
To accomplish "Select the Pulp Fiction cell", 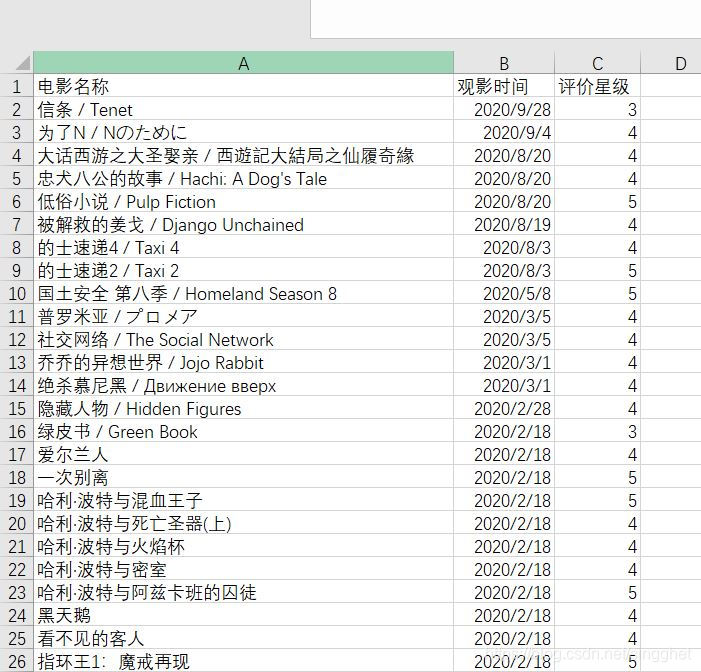I will click(x=244, y=202).
